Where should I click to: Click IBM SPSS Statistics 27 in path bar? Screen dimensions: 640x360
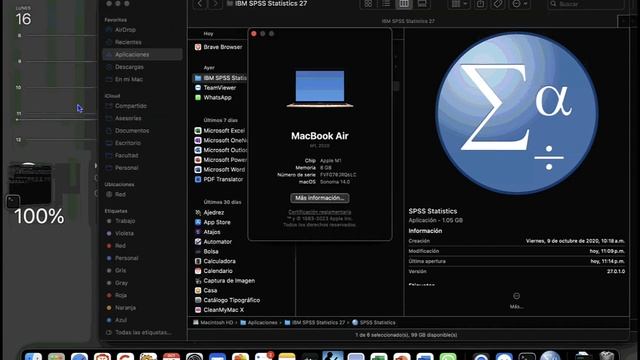315,322
